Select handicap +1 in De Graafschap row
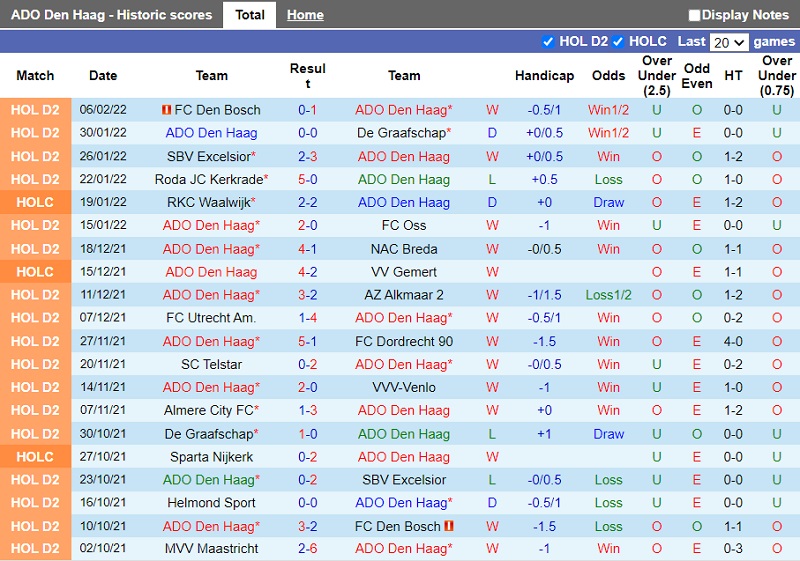The image size is (800, 561). pos(544,434)
